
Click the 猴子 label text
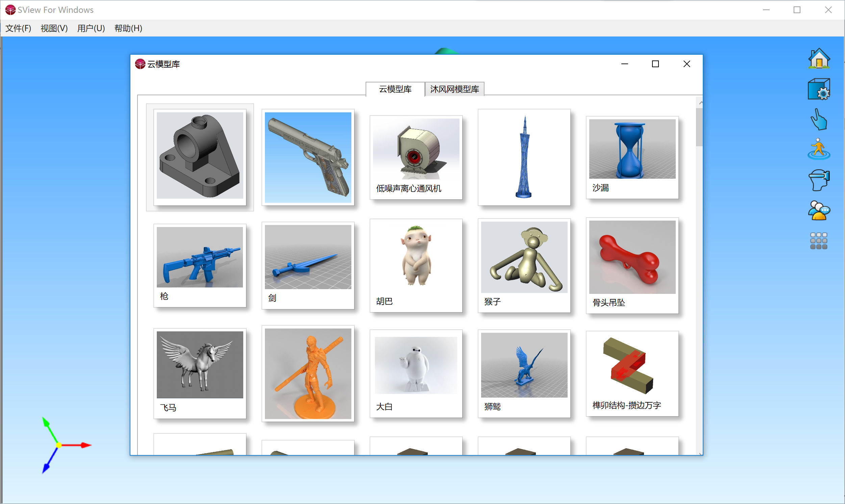pyautogui.click(x=493, y=301)
